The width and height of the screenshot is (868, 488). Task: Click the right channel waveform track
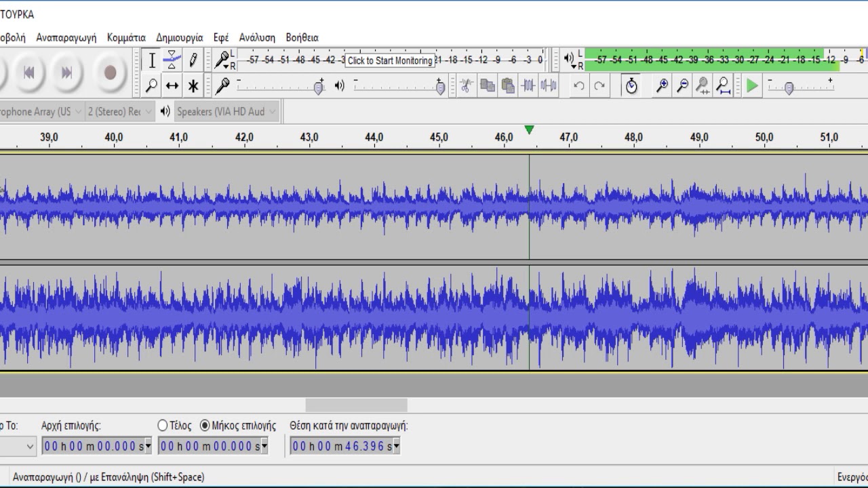[x=434, y=318]
